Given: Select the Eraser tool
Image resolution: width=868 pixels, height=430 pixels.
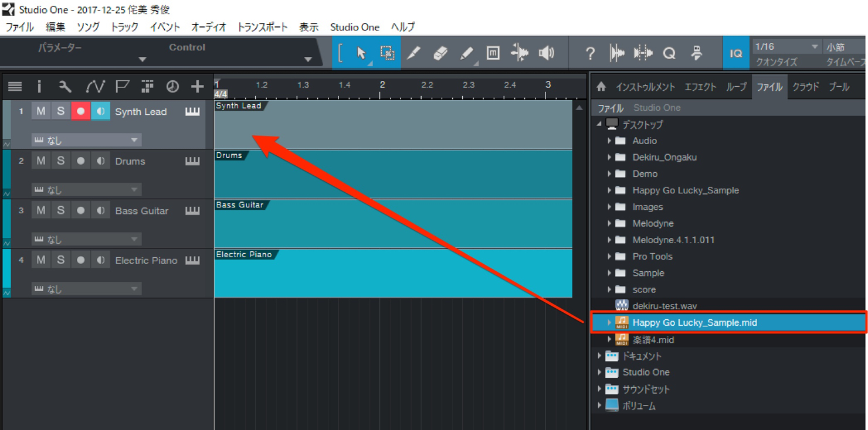Looking at the screenshot, I should pos(440,53).
